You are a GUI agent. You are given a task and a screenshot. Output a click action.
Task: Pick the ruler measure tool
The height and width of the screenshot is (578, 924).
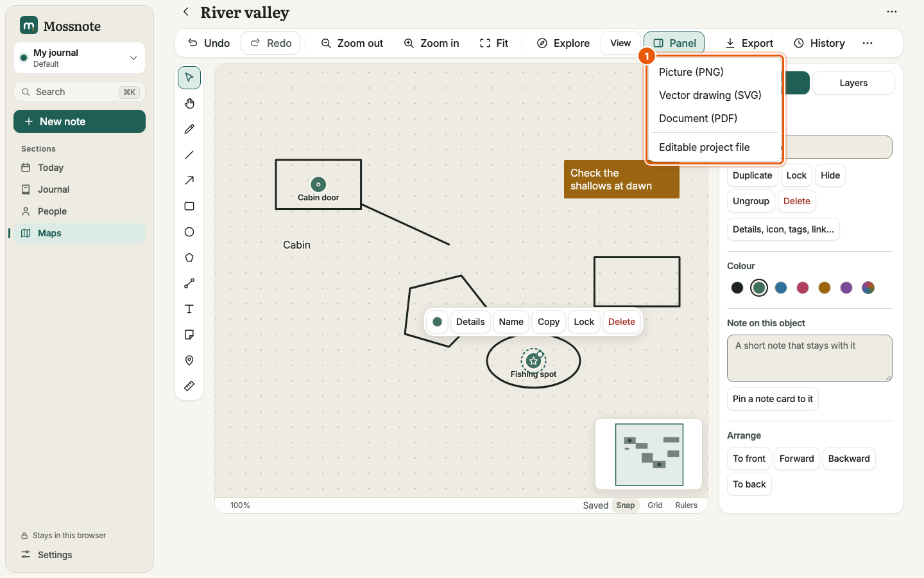click(189, 386)
